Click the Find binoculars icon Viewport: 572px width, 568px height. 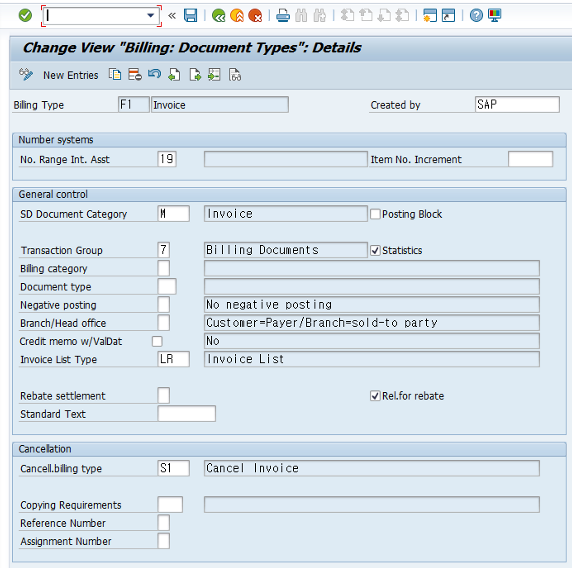pyautogui.click(x=301, y=16)
